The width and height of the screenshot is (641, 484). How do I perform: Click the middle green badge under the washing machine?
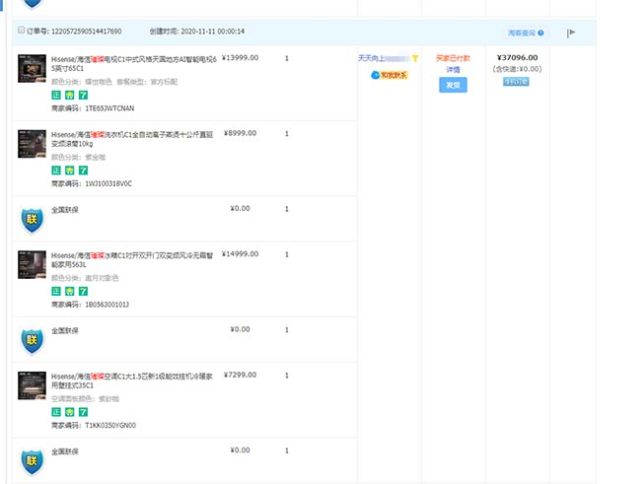[70, 170]
